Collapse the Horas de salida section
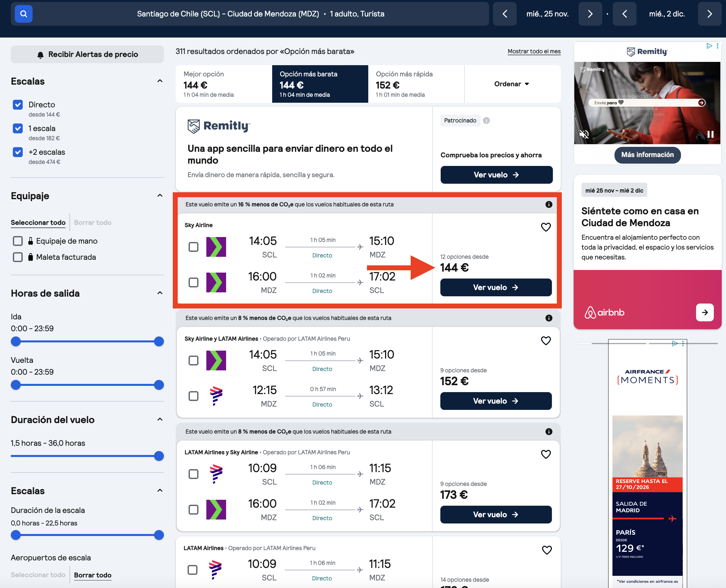726x588 pixels. pyautogui.click(x=160, y=293)
